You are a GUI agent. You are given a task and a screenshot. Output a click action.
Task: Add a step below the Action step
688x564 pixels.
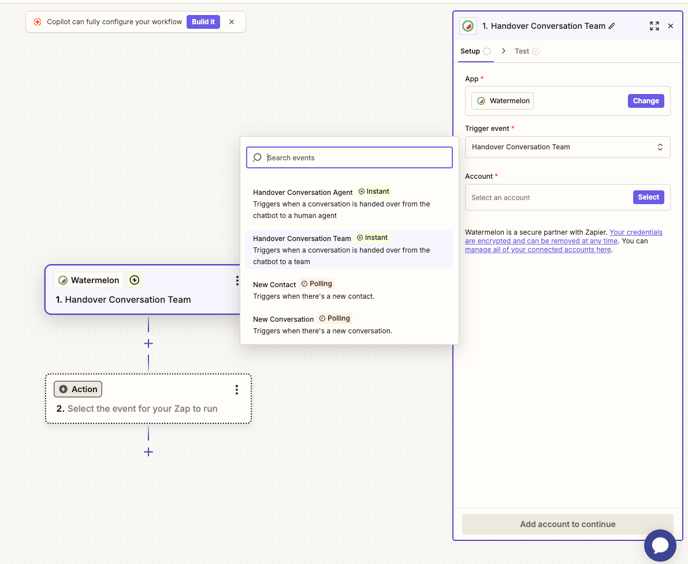(x=148, y=452)
